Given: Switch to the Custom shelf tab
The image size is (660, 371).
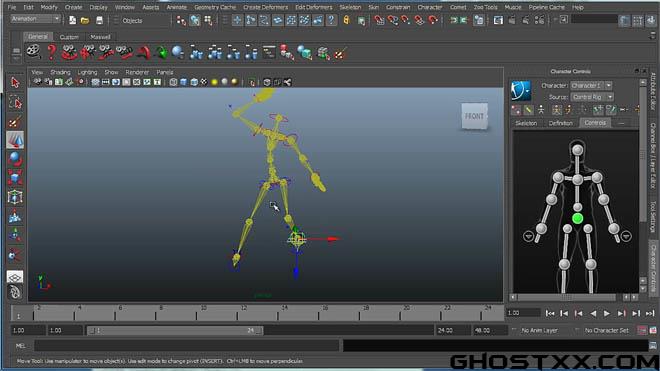Looking at the screenshot, I should [x=69, y=37].
